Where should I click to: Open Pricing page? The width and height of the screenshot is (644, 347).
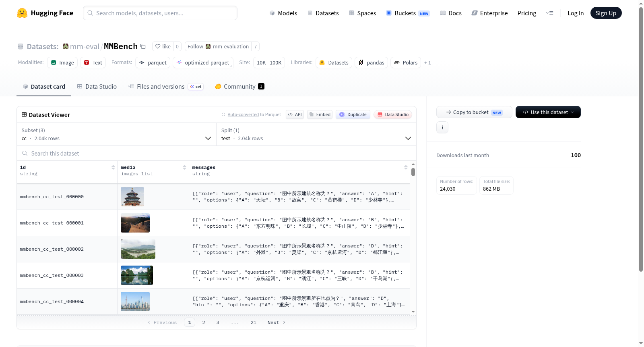(x=527, y=13)
